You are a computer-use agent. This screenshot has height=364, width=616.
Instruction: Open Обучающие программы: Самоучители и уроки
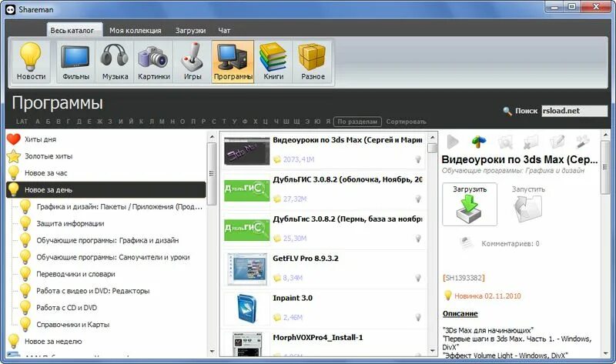tap(112, 257)
